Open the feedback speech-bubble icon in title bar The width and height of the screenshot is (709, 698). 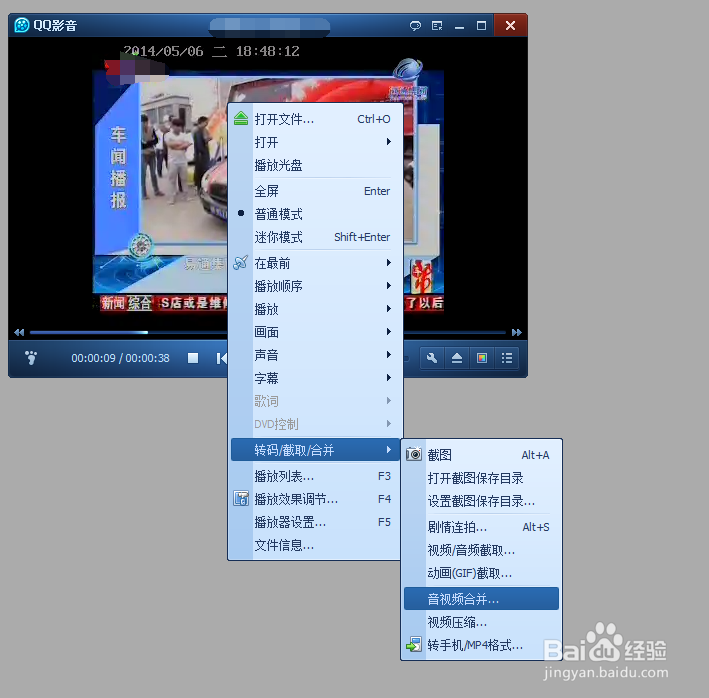pos(415,26)
